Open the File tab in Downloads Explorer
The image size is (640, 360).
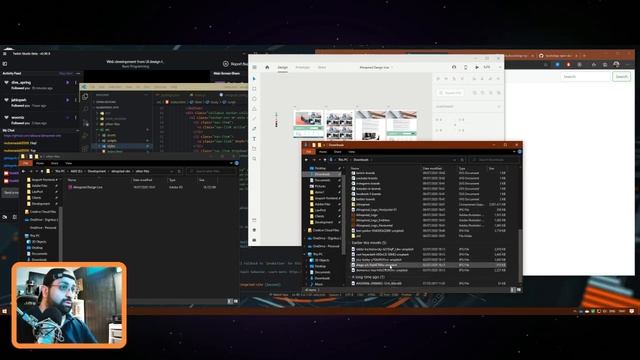click(309, 152)
